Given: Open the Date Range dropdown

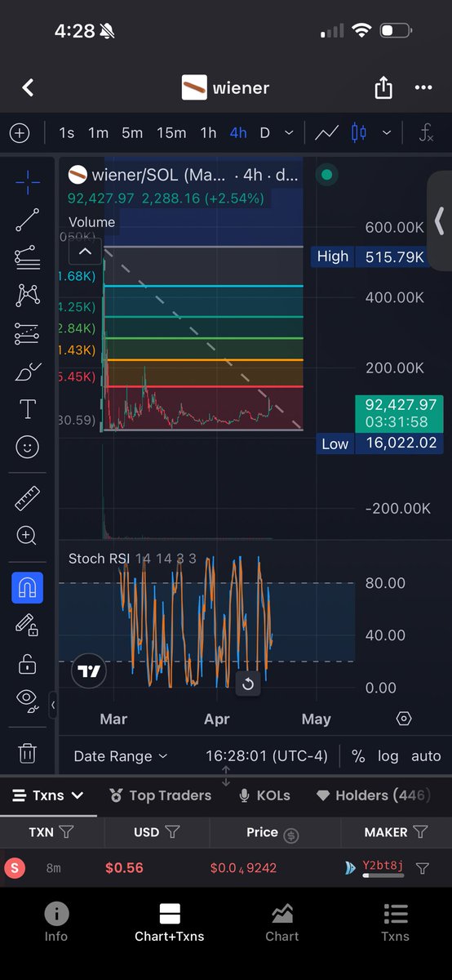Looking at the screenshot, I should [x=121, y=756].
